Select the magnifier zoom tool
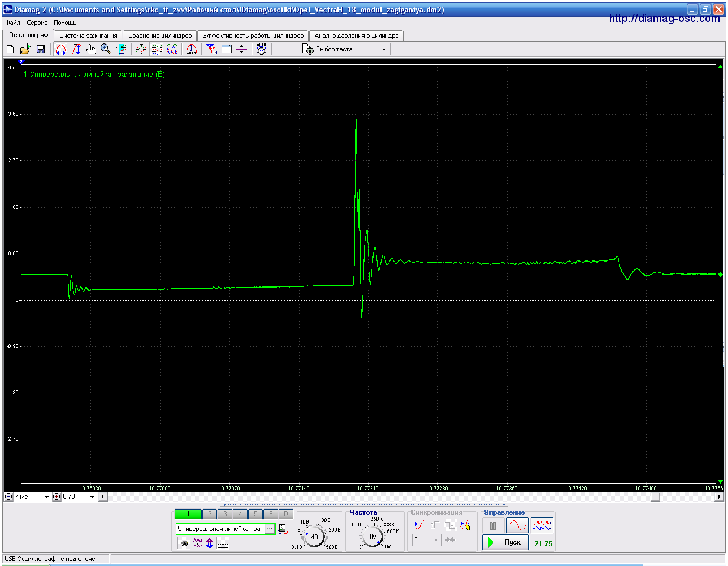The width and height of the screenshot is (728, 566). click(x=106, y=50)
